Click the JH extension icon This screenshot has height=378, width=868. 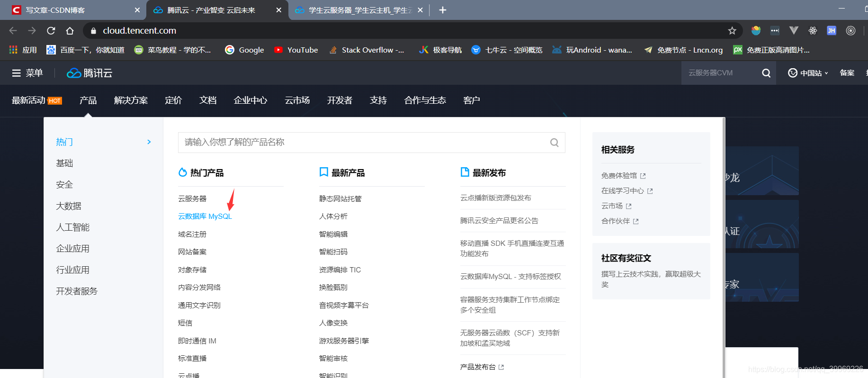[832, 30]
